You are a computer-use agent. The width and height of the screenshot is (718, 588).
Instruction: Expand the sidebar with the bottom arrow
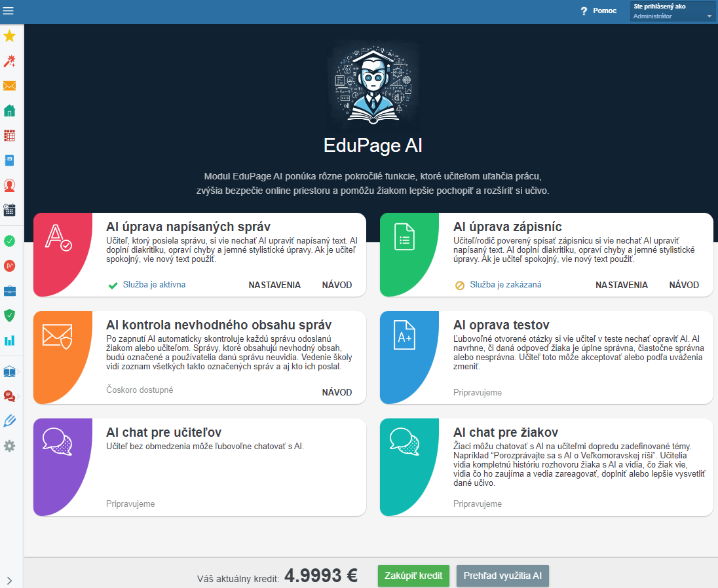(10, 581)
